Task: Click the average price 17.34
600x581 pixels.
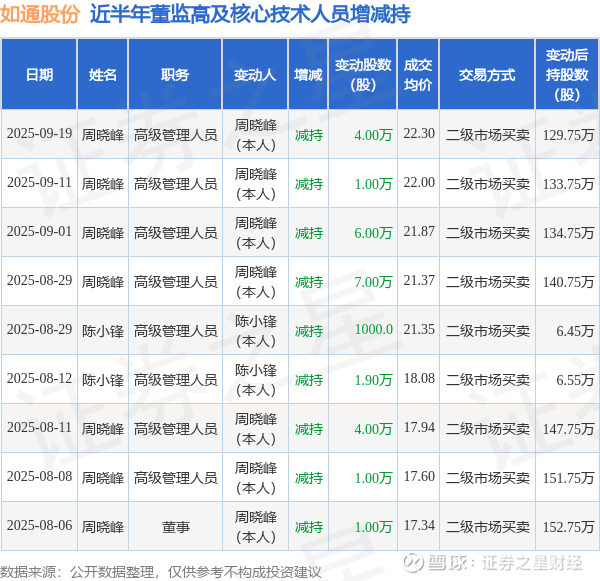Action: point(419,526)
